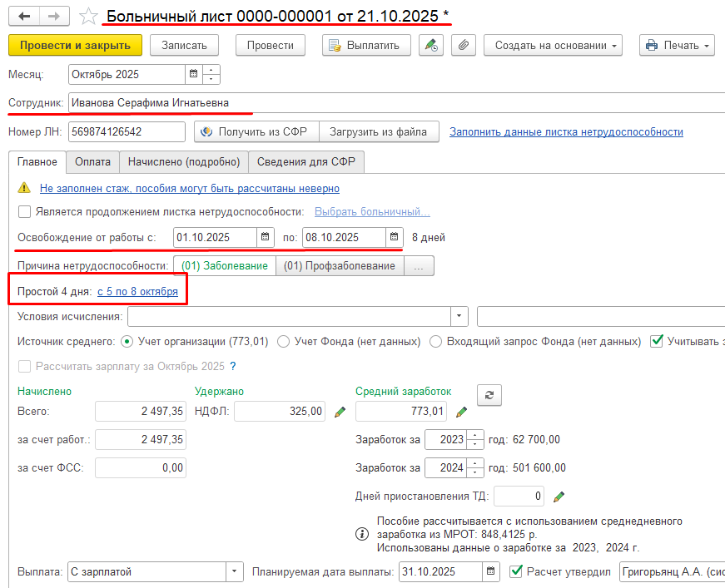Open the Сведения для СФР tab

click(306, 161)
